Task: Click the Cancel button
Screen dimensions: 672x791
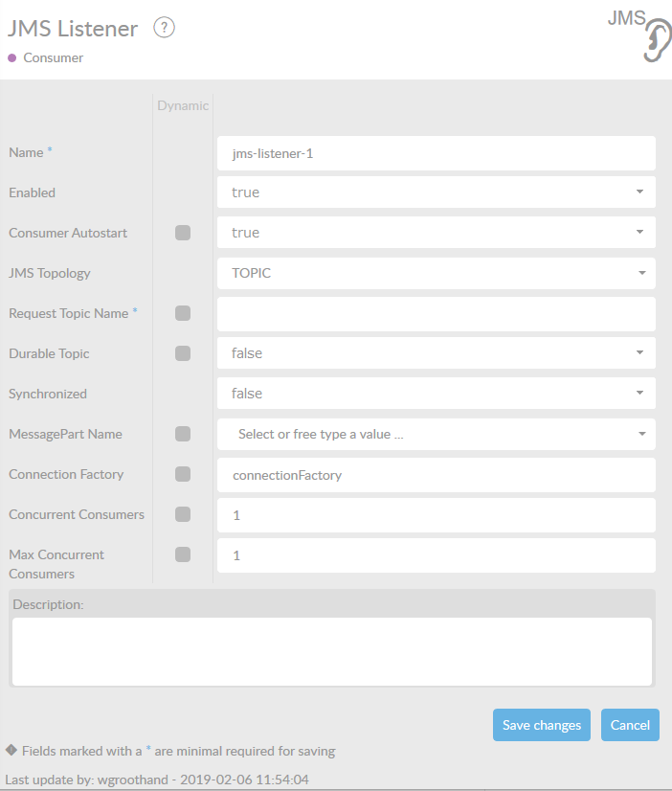Action: click(x=630, y=725)
